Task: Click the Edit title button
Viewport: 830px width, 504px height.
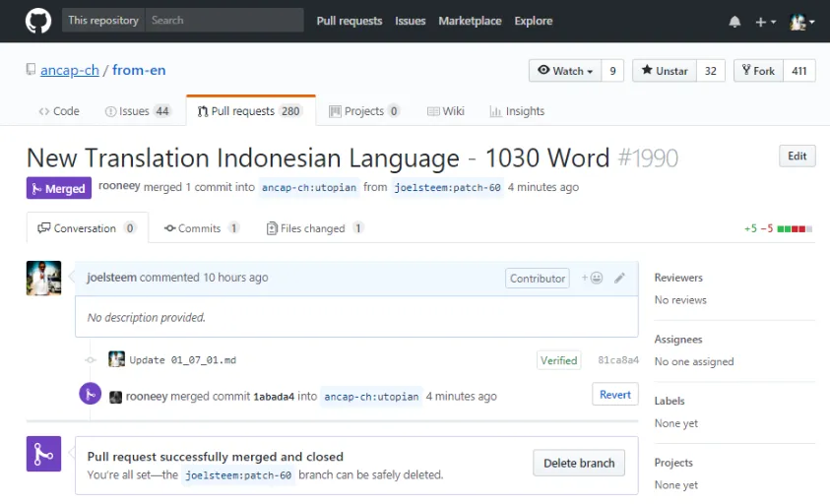Action: tap(797, 156)
